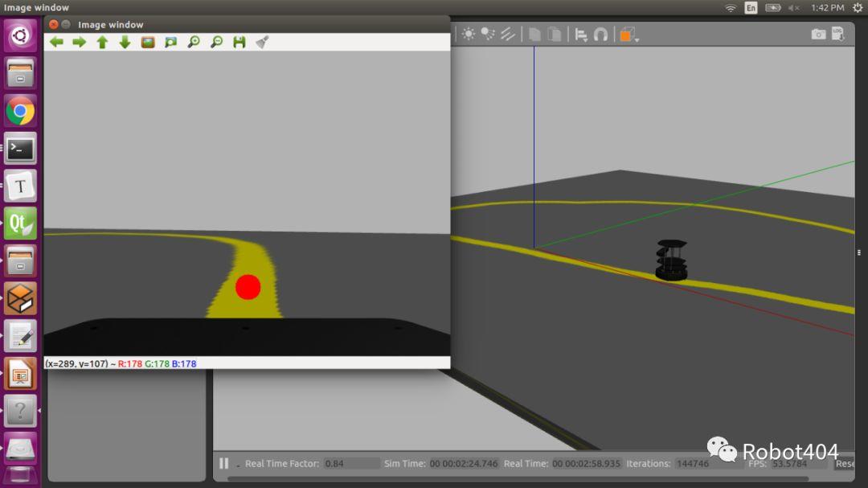868x488 pixels.
Task: Click the TurtleBot robot model in Gazebo scene
Action: click(671, 260)
